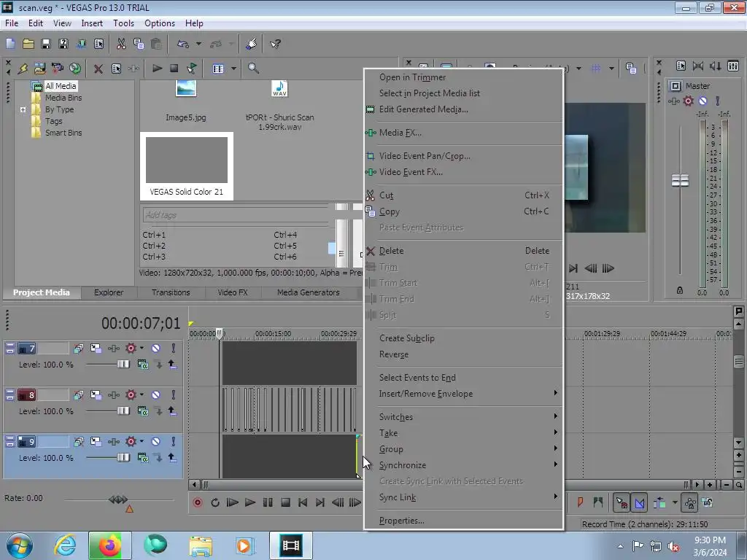The height and width of the screenshot is (560, 747).
Task: Choose Reverse in context menu
Action: coord(463,354)
